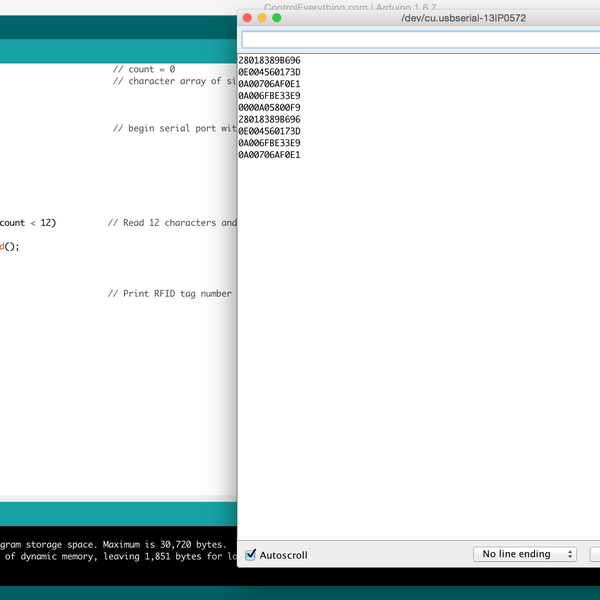The width and height of the screenshot is (600, 600).
Task: Maximize the serial monitor with the green button
Action: pos(277,18)
